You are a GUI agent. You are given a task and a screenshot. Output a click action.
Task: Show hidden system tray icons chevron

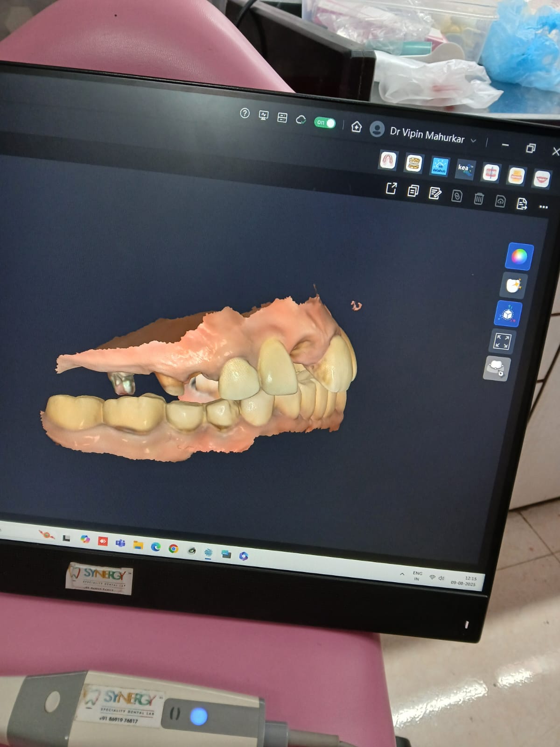click(x=402, y=574)
